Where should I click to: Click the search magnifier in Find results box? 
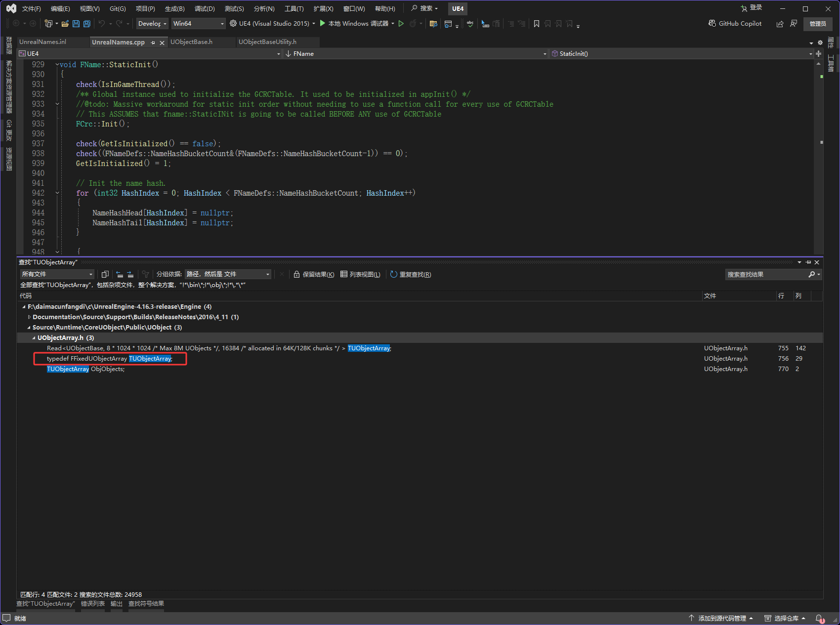(811, 274)
